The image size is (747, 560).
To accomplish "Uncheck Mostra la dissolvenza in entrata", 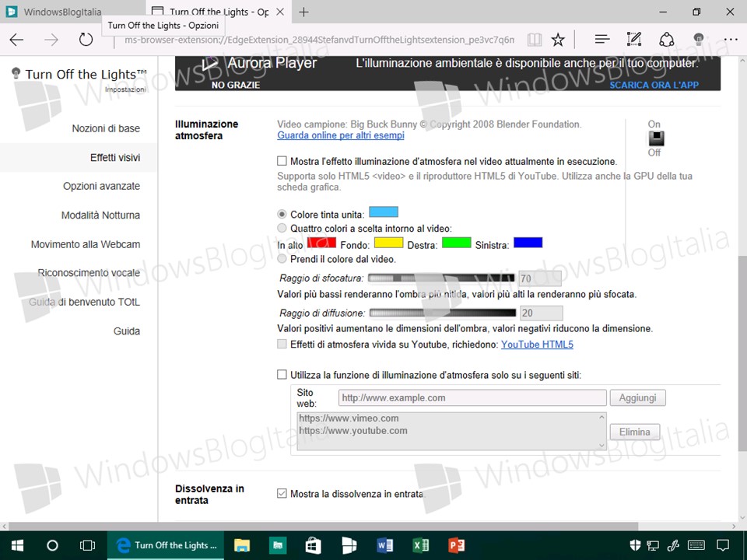I will point(282,493).
